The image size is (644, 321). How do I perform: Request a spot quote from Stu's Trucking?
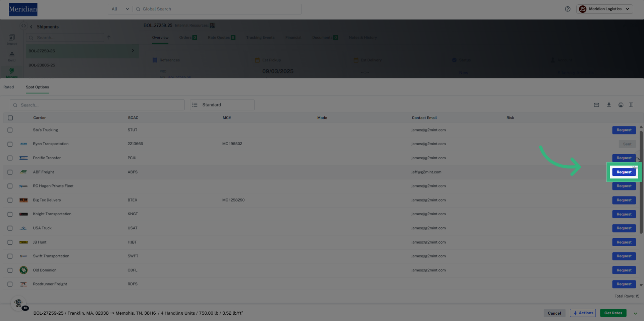[x=624, y=130]
